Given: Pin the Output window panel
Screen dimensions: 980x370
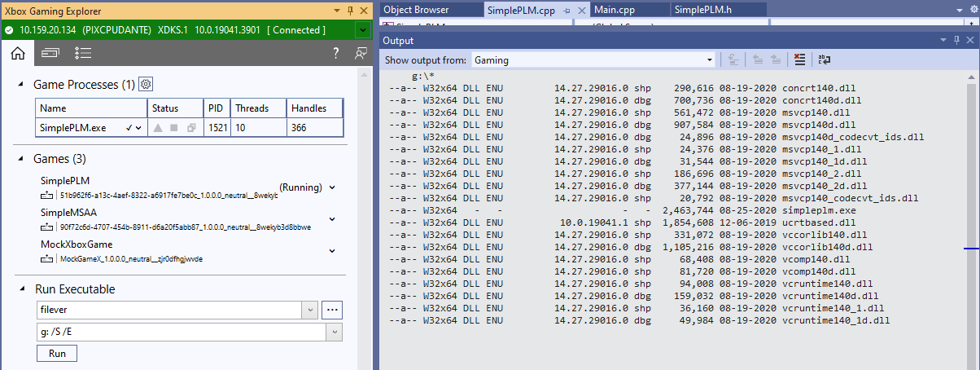Looking at the screenshot, I should pos(956,40).
